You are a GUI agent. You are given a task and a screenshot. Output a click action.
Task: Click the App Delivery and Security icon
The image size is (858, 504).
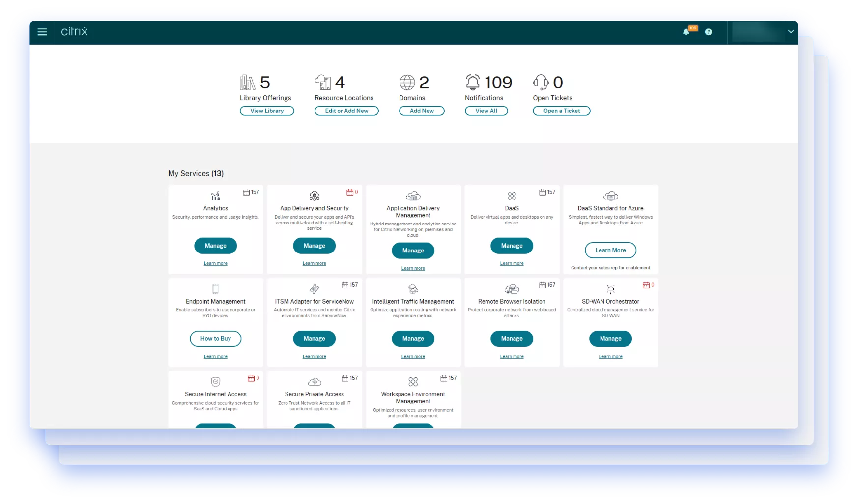(315, 196)
